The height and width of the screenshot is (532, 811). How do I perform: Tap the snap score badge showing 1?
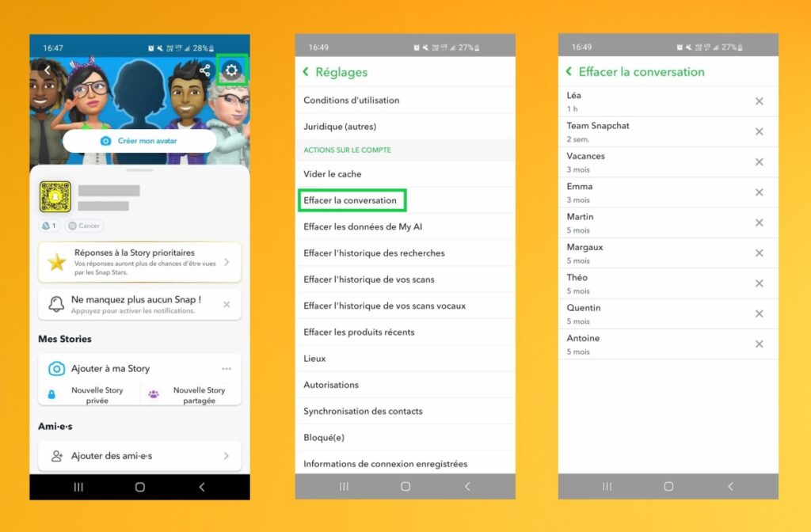click(49, 226)
